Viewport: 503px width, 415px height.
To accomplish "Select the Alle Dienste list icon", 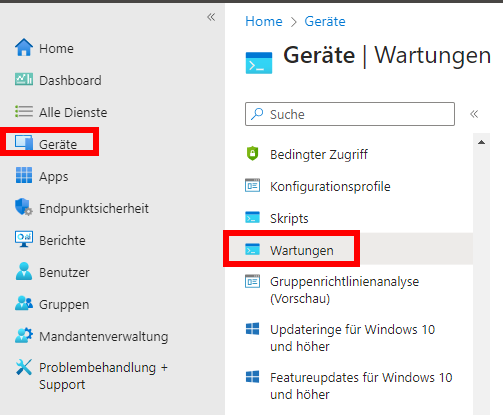I will coord(24,111).
